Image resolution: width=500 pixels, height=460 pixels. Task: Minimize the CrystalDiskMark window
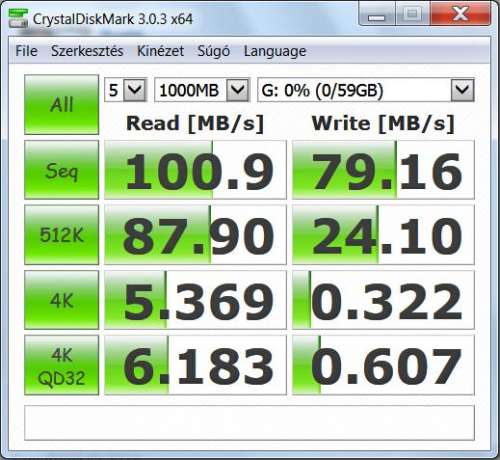tap(377, 14)
